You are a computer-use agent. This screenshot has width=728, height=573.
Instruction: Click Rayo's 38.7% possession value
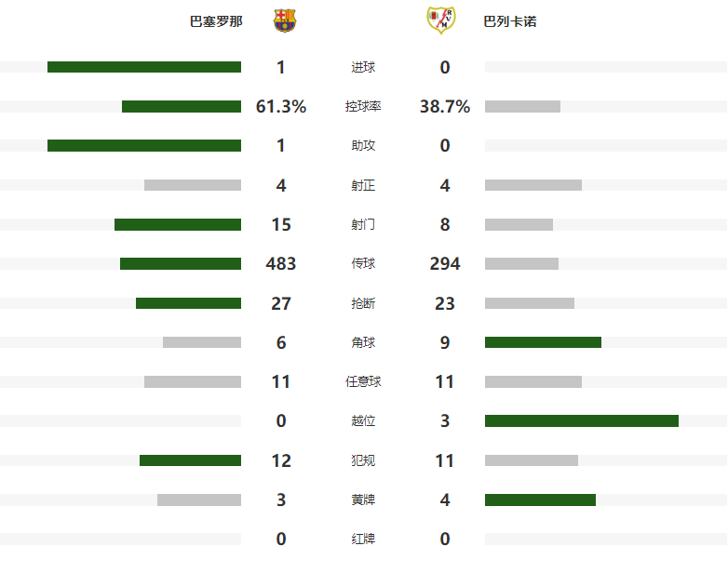click(445, 107)
